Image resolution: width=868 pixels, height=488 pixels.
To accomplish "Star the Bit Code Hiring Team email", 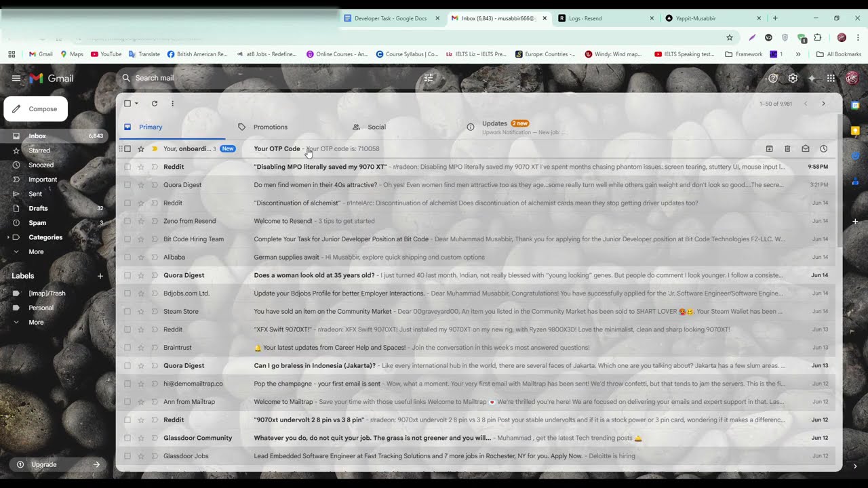I will coord(141,239).
